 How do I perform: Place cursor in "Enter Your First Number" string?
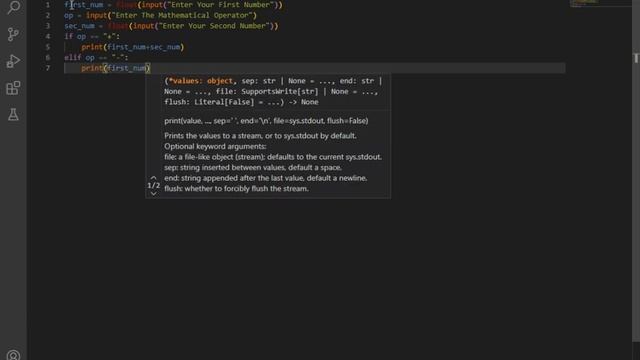click(x=220, y=5)
